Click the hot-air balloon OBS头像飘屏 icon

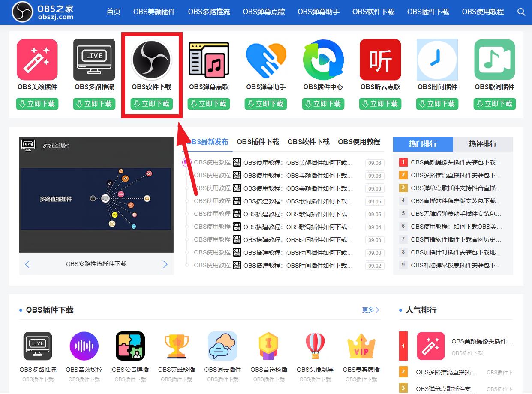click(315, 346)
